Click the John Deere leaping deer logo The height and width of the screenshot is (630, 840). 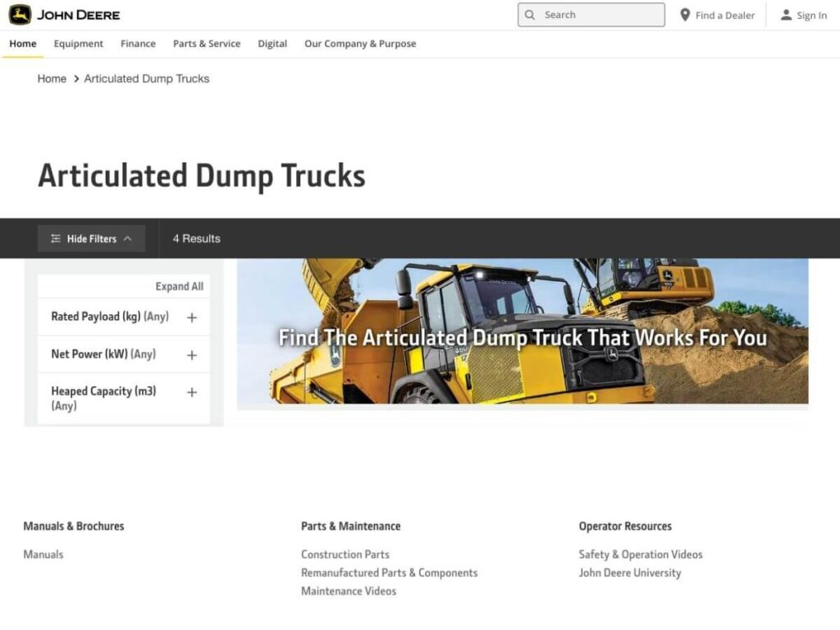(20, 15)
